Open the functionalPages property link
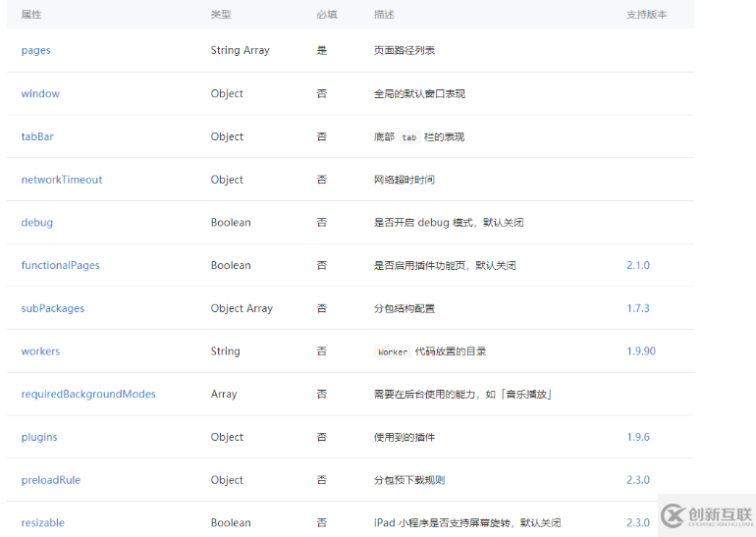This screenshot has width=756, height=537. [x=61, y=265]
